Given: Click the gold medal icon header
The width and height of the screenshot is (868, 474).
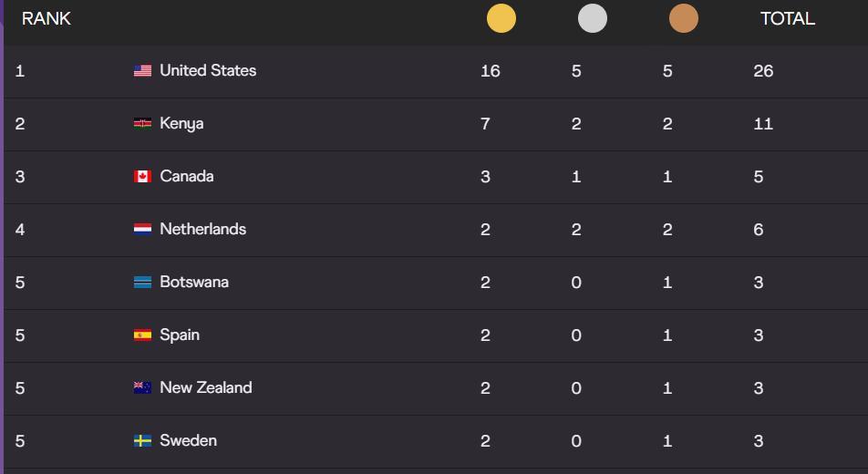Looking at the screenshot, I should (501, 18).
